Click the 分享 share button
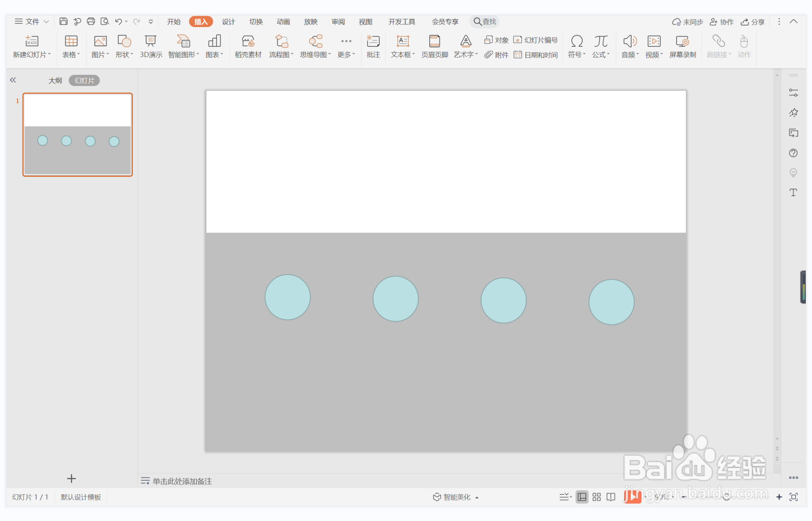The width and height of the screenshot is (812, 521). click(753, 22)
